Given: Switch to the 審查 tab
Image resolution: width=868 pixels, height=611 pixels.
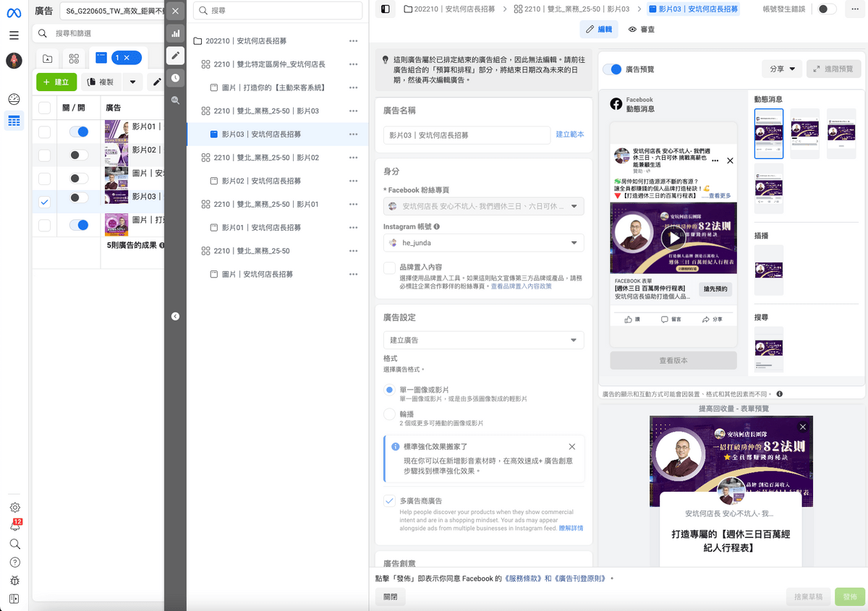Looking at the screenshot, I should click(x=642, y=29).
